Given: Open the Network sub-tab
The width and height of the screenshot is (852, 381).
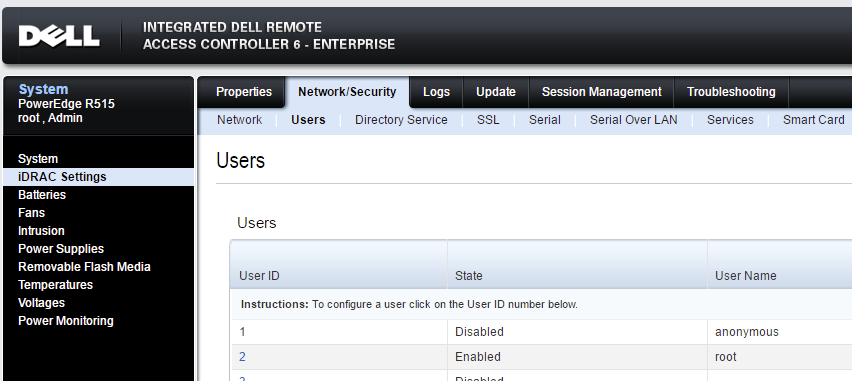Looking at the screenshot, I should tap(240, 120).
